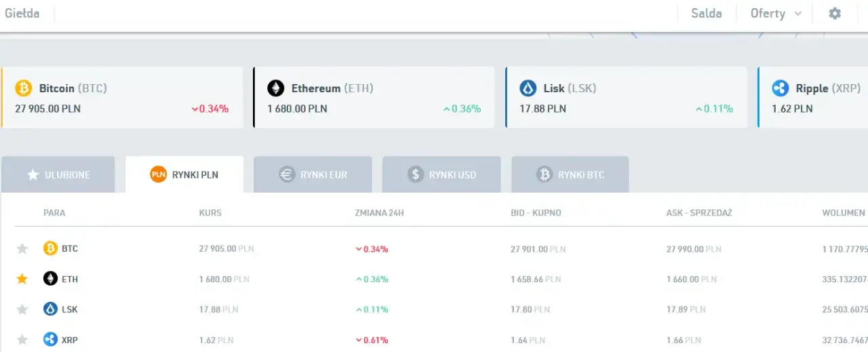Click the BTC coin icon in table row
868x352 pixels.
tap(50, 248)
